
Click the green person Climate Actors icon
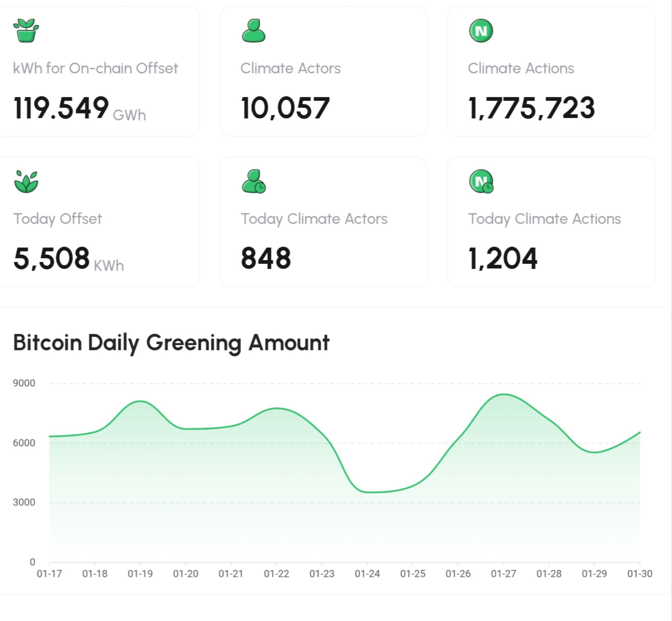coord(253,31)
